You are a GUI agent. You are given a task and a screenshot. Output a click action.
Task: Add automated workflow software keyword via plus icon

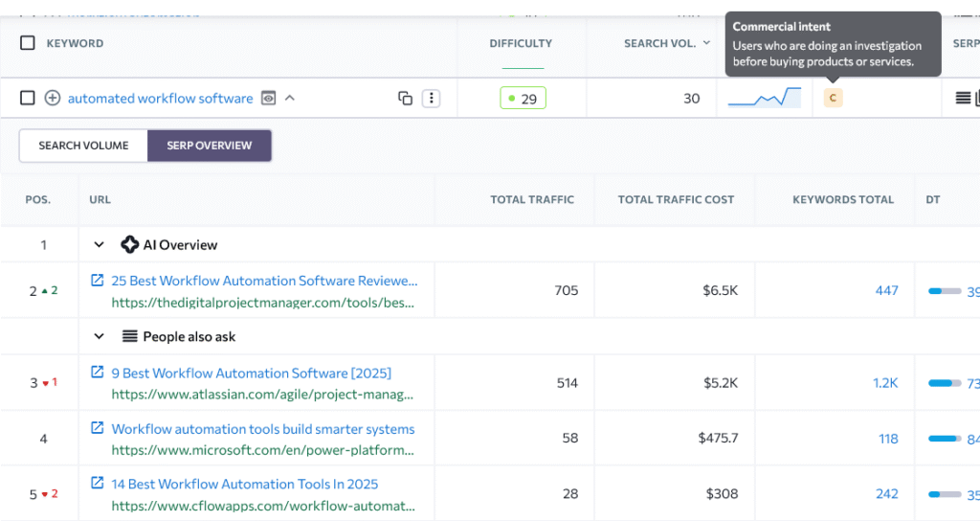(x=53, y=99)
